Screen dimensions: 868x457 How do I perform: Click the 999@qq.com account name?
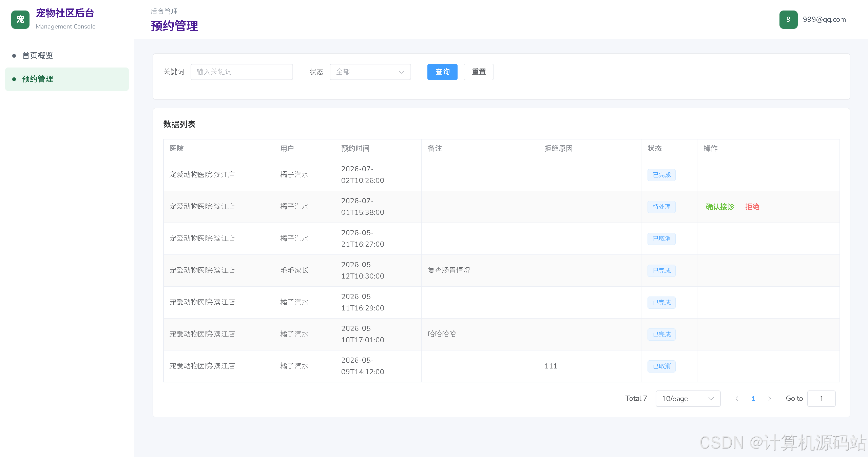pos(824,20)
